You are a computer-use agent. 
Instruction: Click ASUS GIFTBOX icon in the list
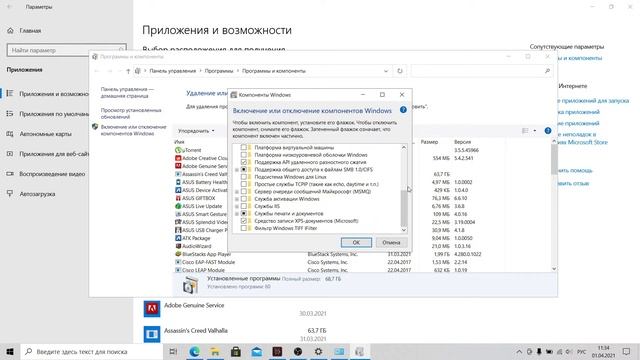[x=178, y=198]
